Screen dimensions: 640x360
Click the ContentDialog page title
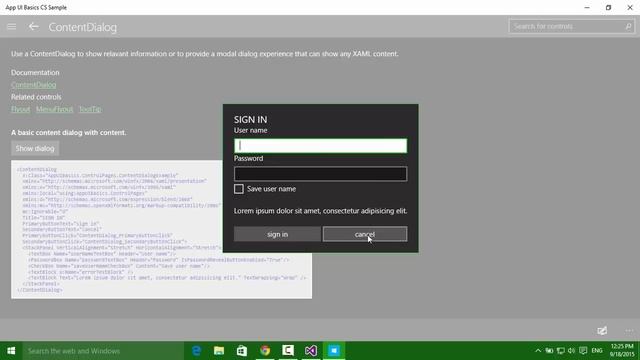pyautogui.click(x=83, y=27)
